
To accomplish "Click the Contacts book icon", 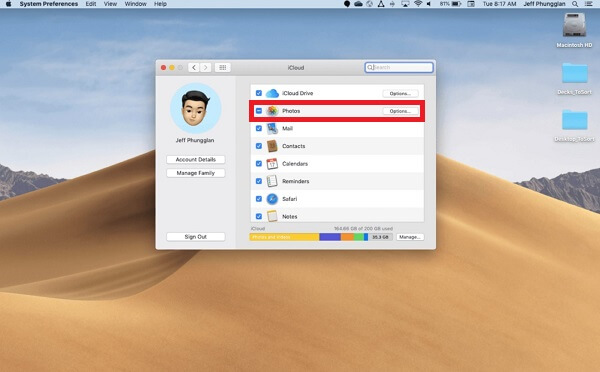I will coord(272,146).
